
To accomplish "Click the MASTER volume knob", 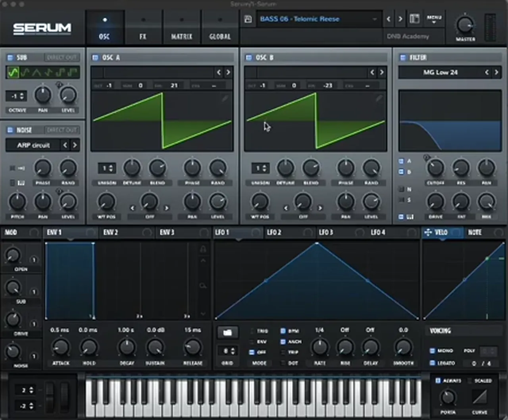I will point(465,25).
